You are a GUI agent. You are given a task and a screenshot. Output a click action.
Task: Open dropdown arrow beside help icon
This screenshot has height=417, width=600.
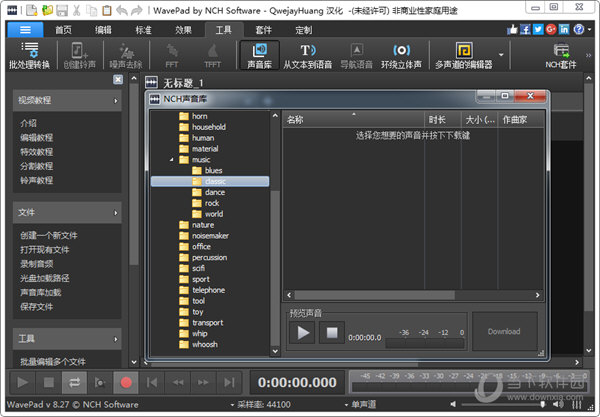[x=590, y=29]
